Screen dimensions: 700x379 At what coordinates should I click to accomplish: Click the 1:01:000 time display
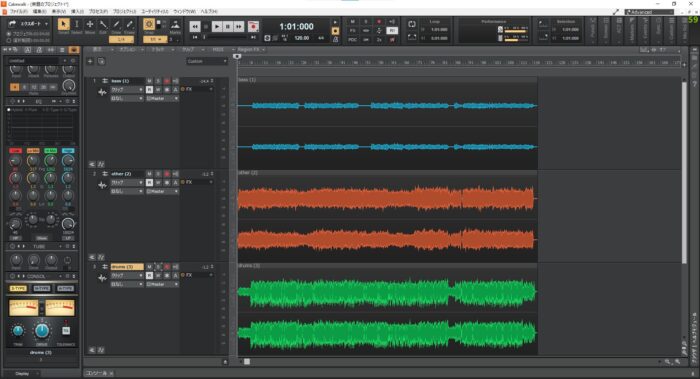296,27
